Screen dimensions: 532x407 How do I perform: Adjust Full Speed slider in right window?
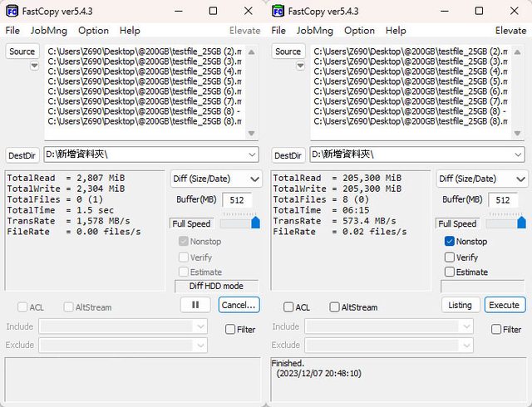[521, 223]
